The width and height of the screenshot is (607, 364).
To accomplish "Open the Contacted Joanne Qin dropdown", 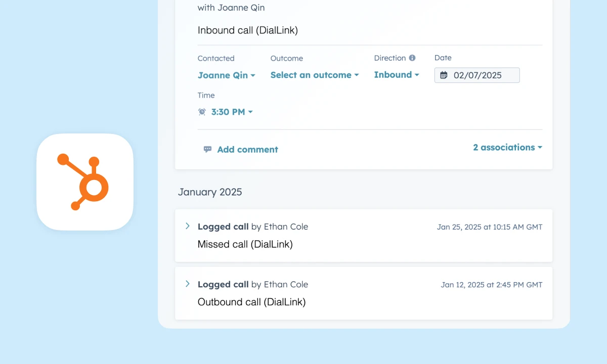I will click(x=226, y=75).
